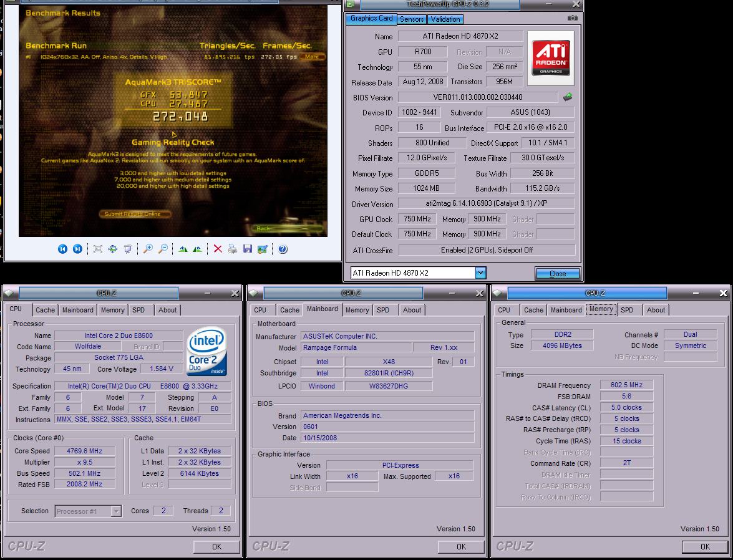
Task: Delete the image with the red X icon
Action: coord(217,249)
